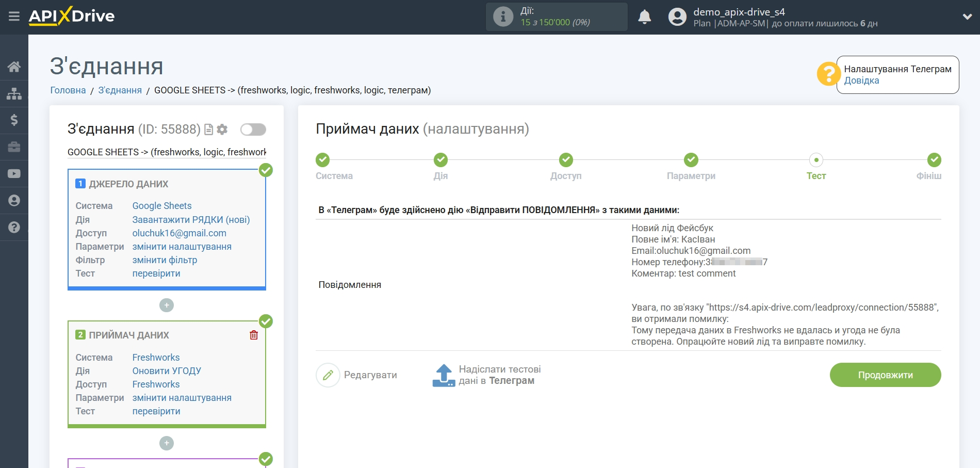Viewport: 980px width, 468px height.
Task: Open the Довідка help link
Action: pyautogui.click(x=861, y=80)
